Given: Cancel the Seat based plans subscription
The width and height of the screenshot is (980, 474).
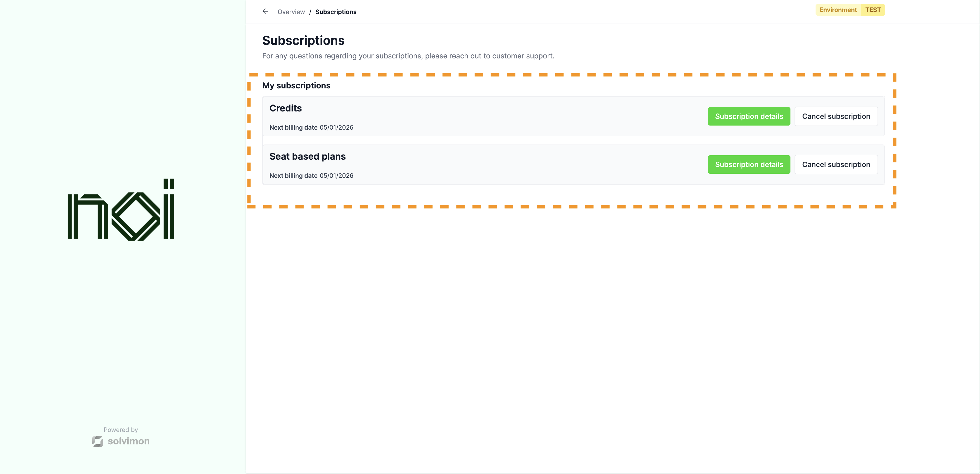Looking at the screenshot, I should coord(836,164).
